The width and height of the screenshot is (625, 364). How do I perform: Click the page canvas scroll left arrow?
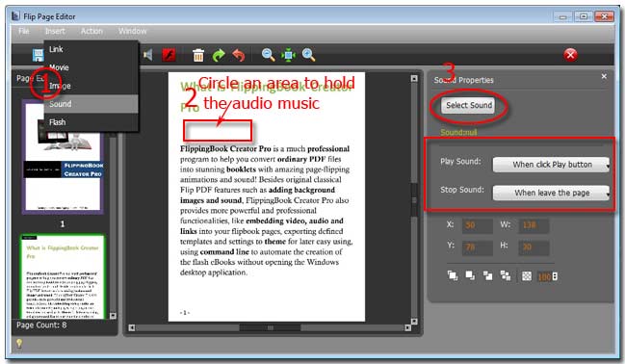(132, 327)
